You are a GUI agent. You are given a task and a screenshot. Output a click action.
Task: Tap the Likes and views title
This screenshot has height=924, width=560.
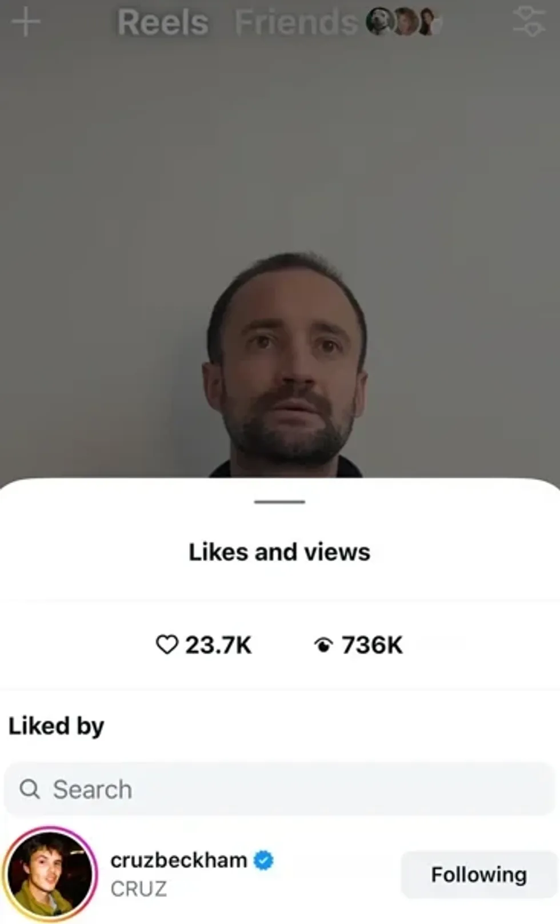pos(279,552)
